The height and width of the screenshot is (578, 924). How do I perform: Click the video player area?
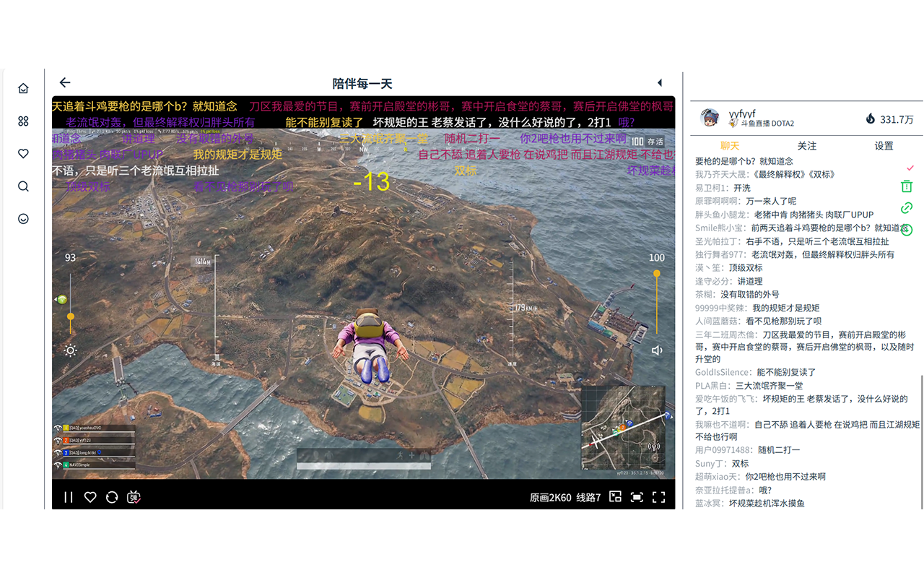pos(363,302)
